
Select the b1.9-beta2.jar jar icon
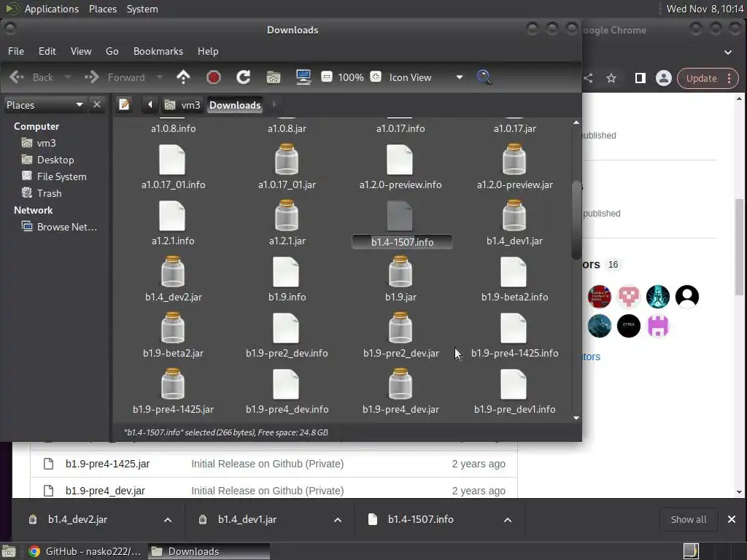tap(173, 328)
